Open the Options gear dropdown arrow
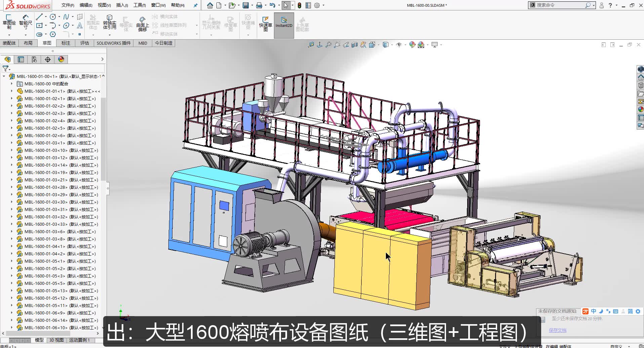 (323, 5)
